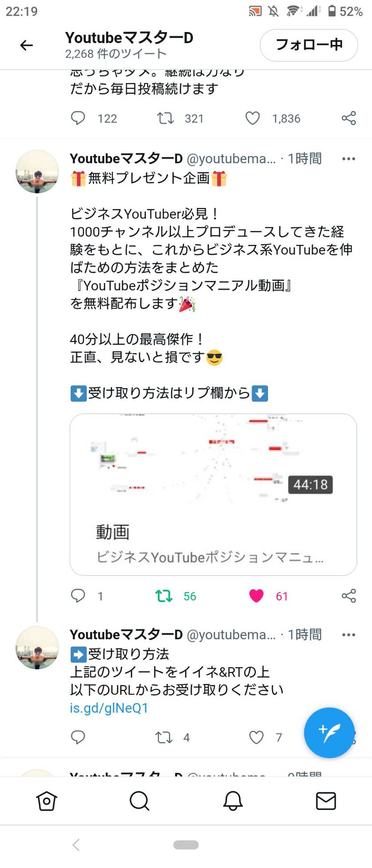This screenshot has height=868, width=372.
Task: Compose a new tweet with floating button
Action: pos(329,732)
